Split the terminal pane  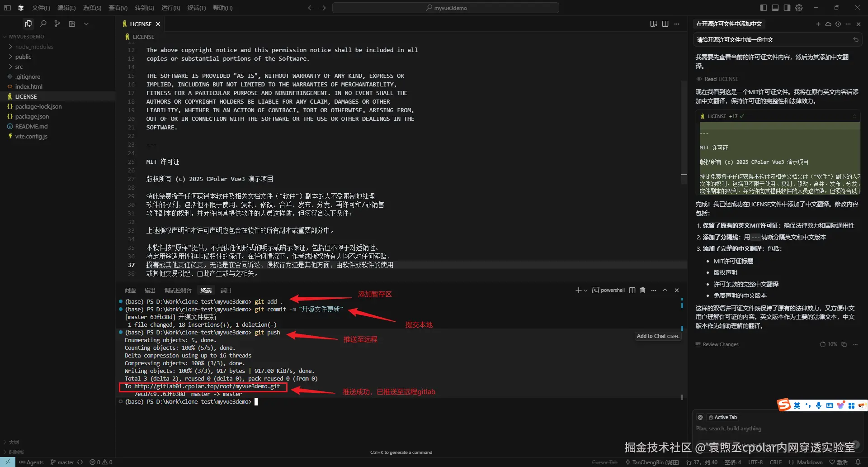point(632,290)
